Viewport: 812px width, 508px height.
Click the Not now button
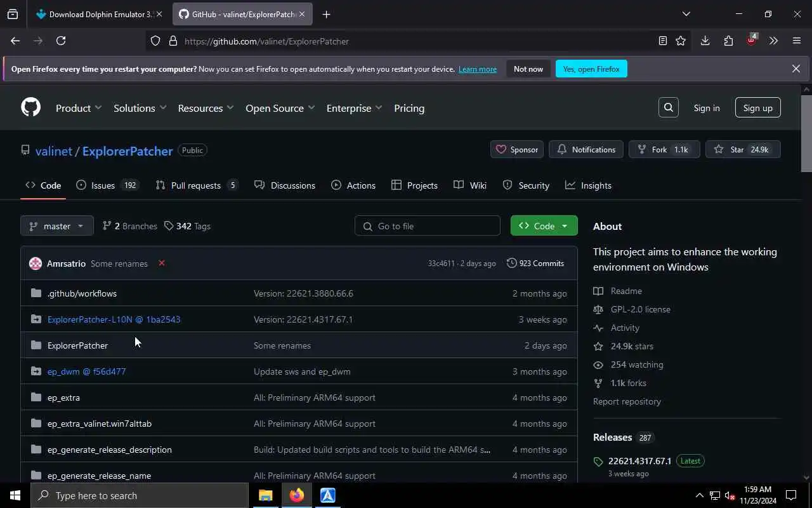(x=528, y=69)
